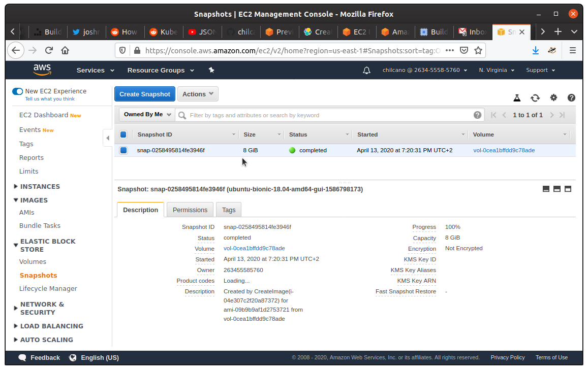Bookmark this page with star icon
Viewport: 588px width, 370px height.
(x=478, y=51)
